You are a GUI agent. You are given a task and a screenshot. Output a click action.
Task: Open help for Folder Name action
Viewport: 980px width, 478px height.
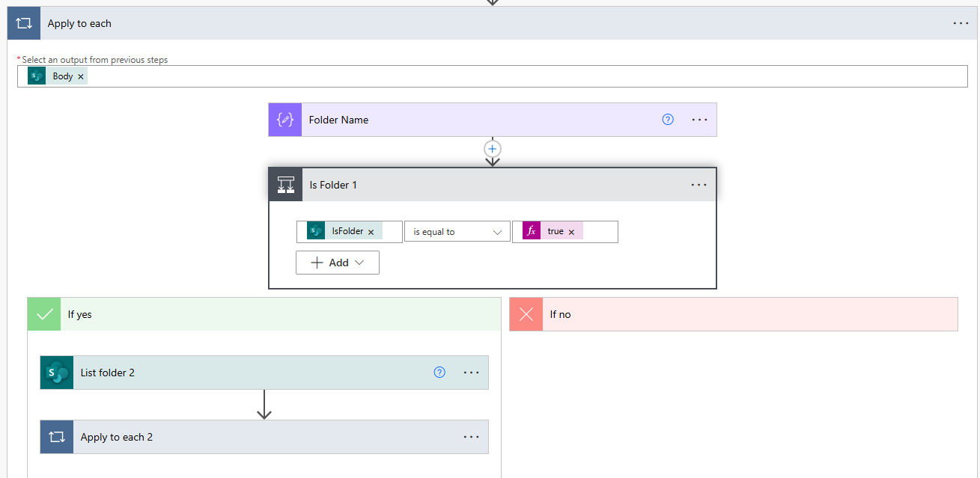pos(668,120)
